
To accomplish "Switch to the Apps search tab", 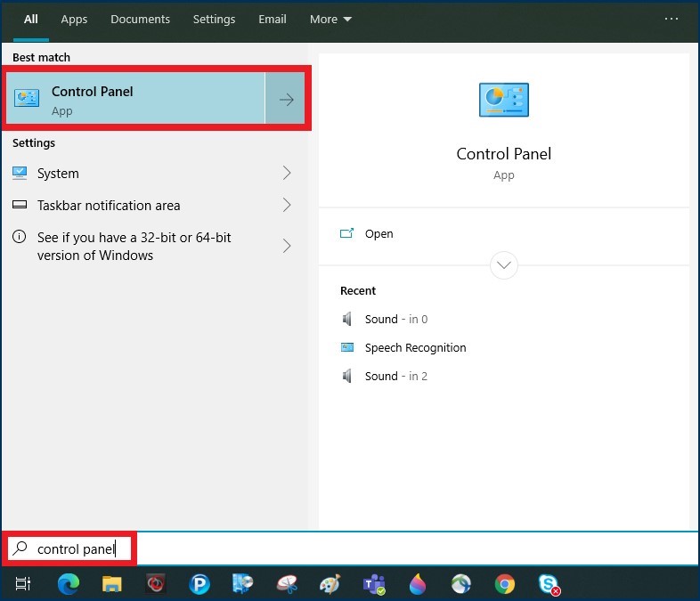I will click(74, 19).
